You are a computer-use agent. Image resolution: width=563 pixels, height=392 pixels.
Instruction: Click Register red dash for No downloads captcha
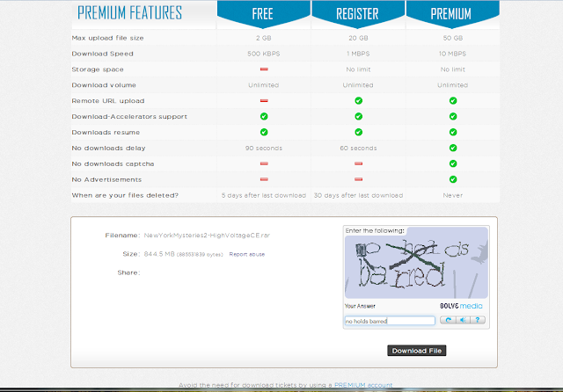[x=358, y=163]
